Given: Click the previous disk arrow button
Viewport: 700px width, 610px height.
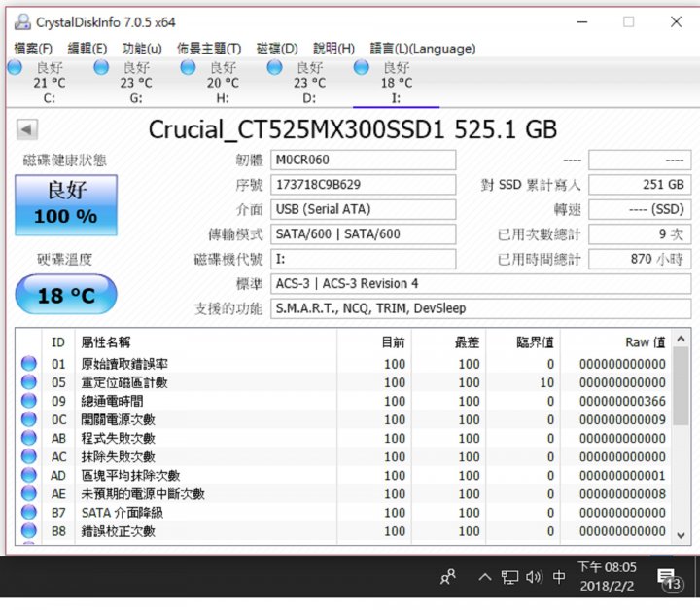Looking at the screenshot, I should 27,130.
